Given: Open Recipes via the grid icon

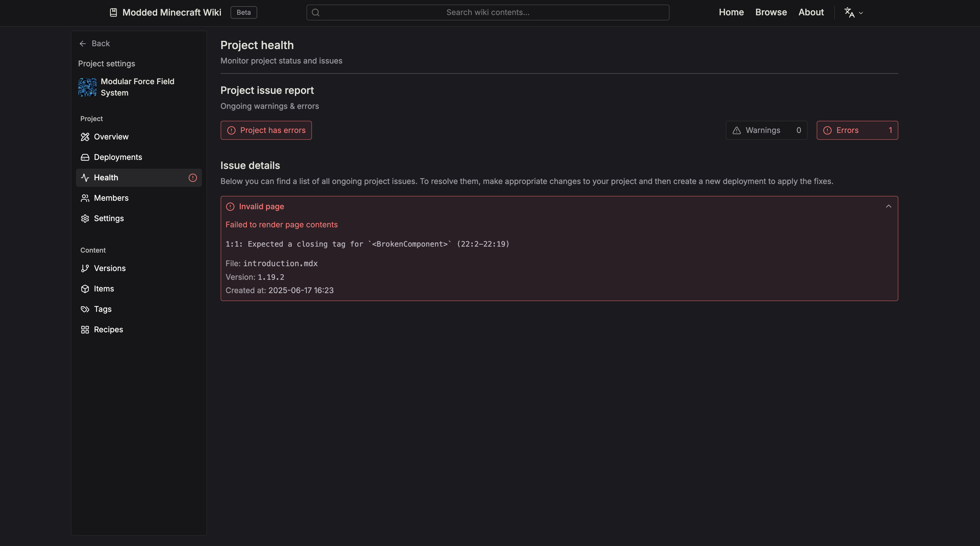Looking at the screenshot, I should (x=85, y=329).
